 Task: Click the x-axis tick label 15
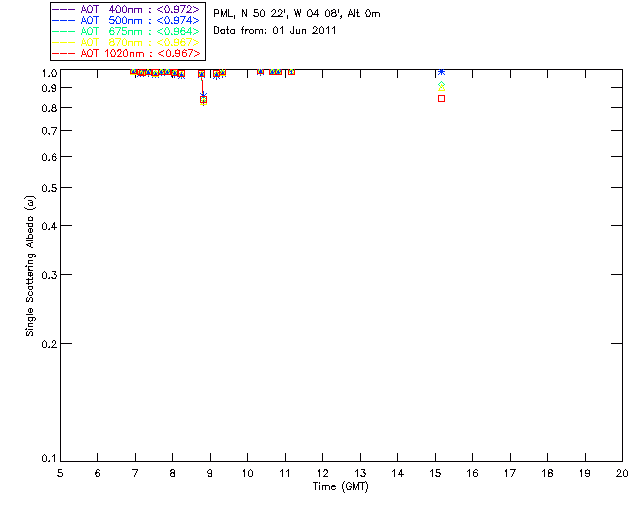(435, 473)
